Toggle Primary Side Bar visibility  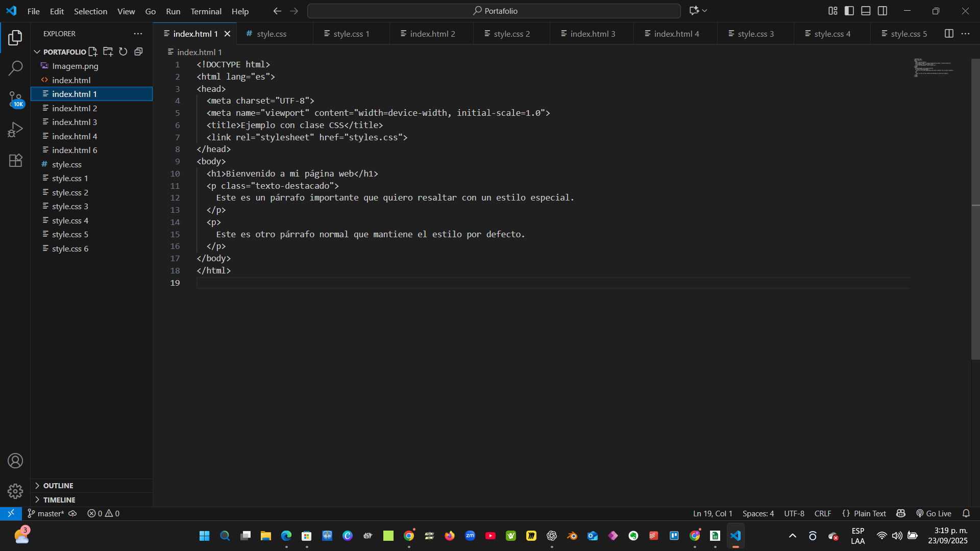(x=849, y=11)
